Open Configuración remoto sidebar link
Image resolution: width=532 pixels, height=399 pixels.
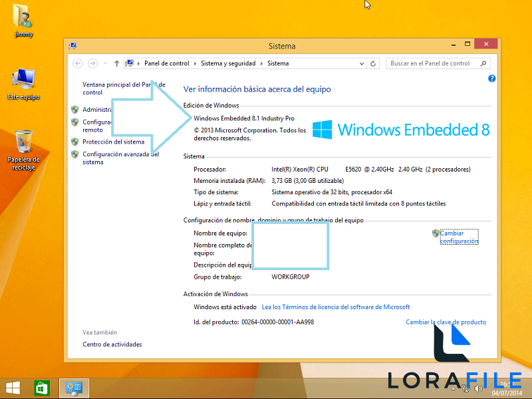tap(97, 126)
